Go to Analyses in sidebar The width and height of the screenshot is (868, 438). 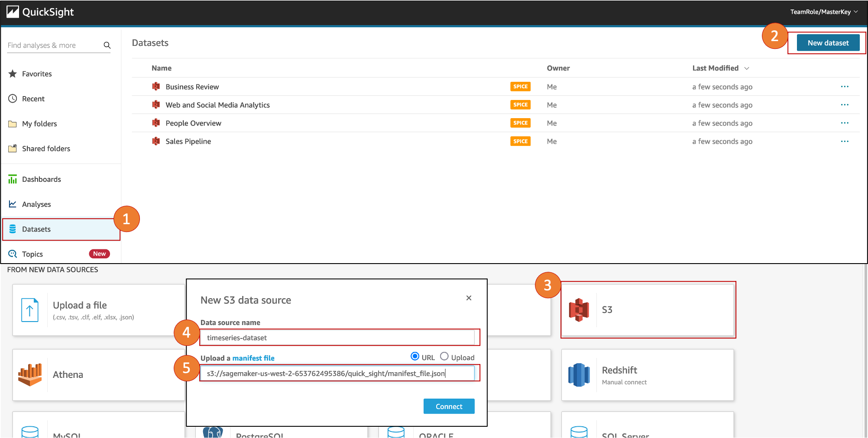pos(36,204)
